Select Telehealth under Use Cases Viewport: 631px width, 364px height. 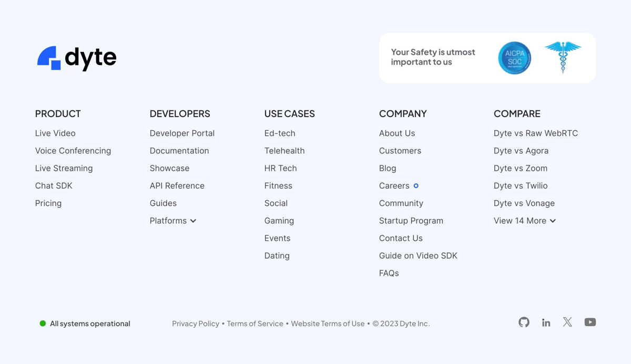click(x=284, y=151)
